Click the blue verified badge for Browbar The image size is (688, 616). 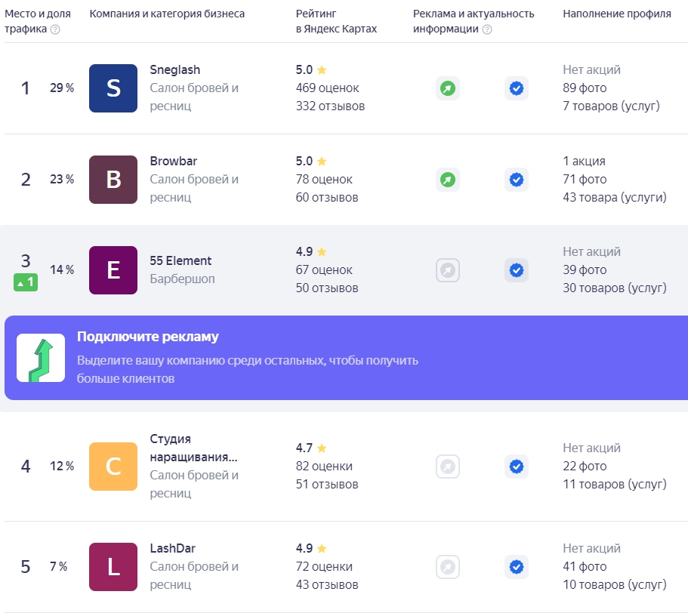pos(517,180)
